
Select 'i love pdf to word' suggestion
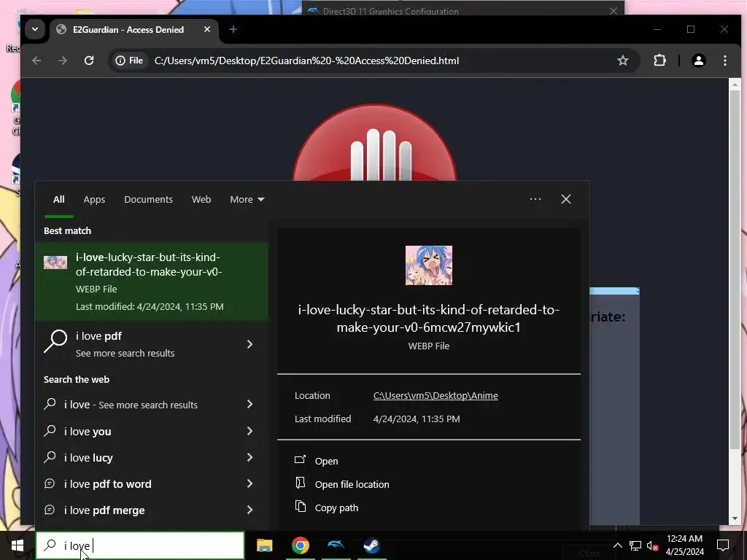(133, 484)
